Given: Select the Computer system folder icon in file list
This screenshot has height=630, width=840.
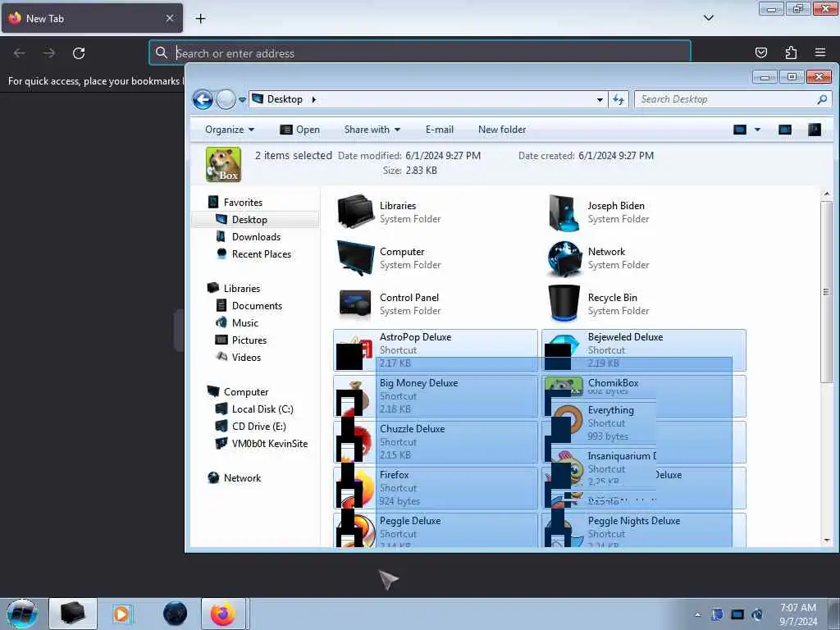Looking at the screenshot, I should 356,258.
